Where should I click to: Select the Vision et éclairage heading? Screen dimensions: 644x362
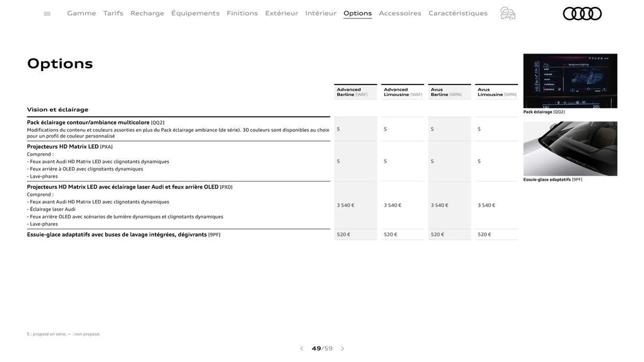(58, 110)
